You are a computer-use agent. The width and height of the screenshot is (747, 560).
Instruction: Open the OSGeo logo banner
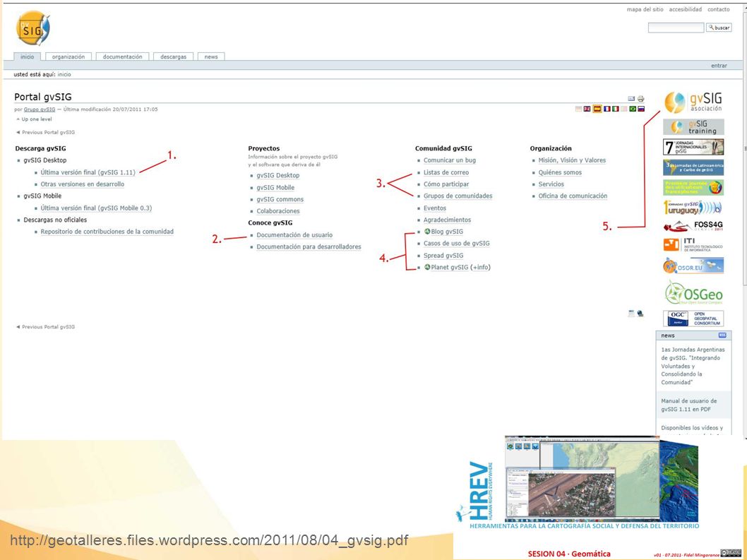pos(693,292)
